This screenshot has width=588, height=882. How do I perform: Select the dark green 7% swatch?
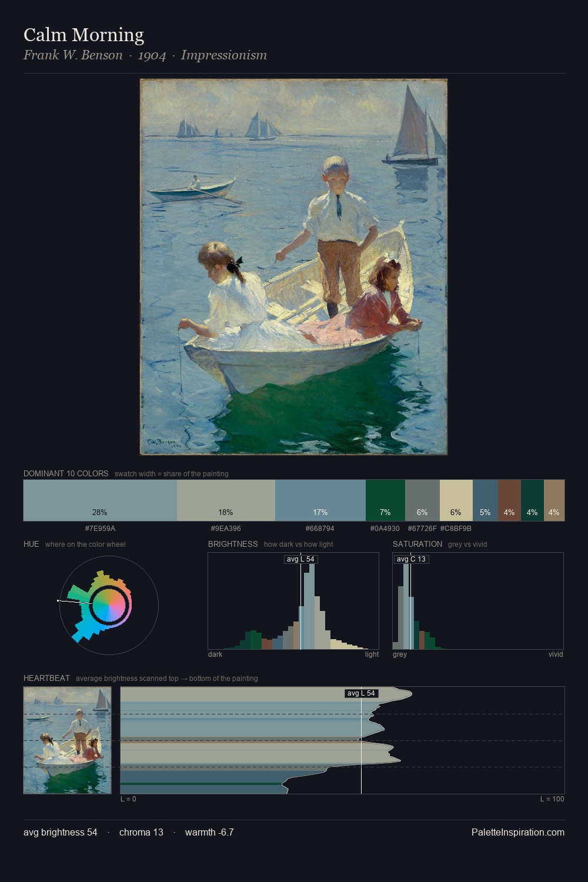385,500
